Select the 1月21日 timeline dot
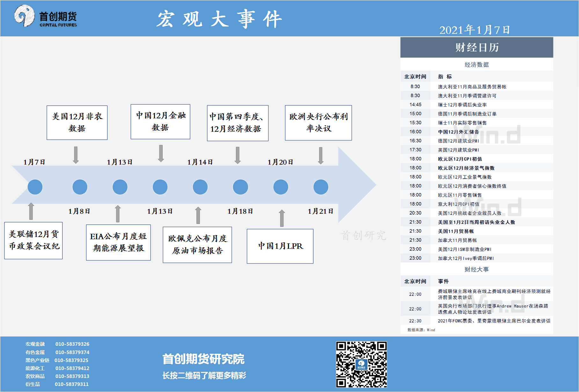This screenshot has width=579, height=392. [x=321, y=187]
